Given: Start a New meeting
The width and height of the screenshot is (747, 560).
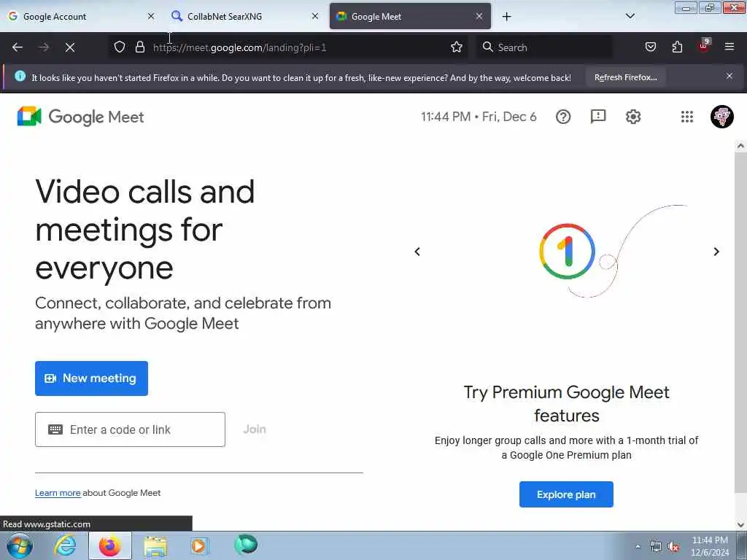Looking at the screenshot, I should (x=91, y=378).
